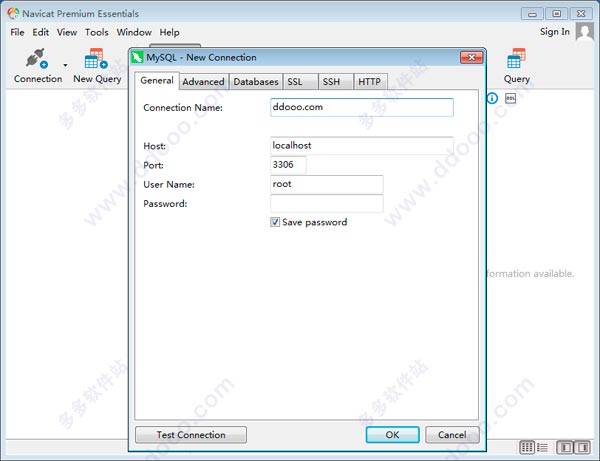The width and height of the screenshot is (600, 461).
Task: Click the User Name field
Action: click(x=326, y=184)
